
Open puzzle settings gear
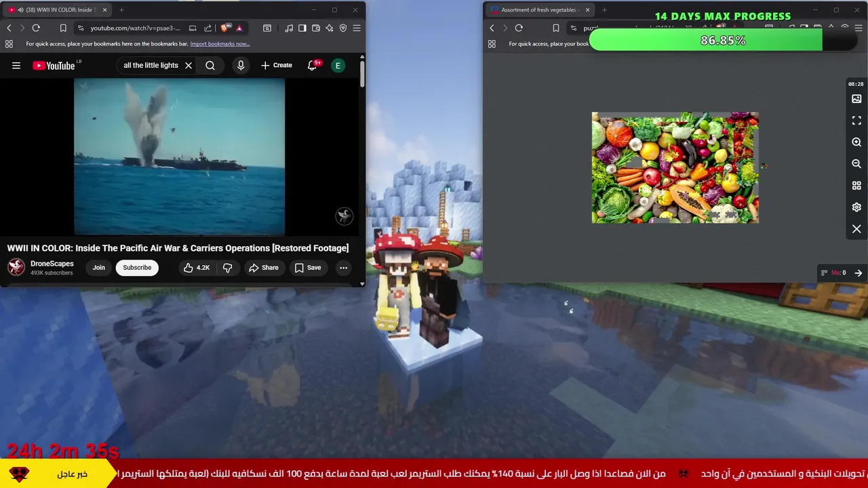coord(856,207)
